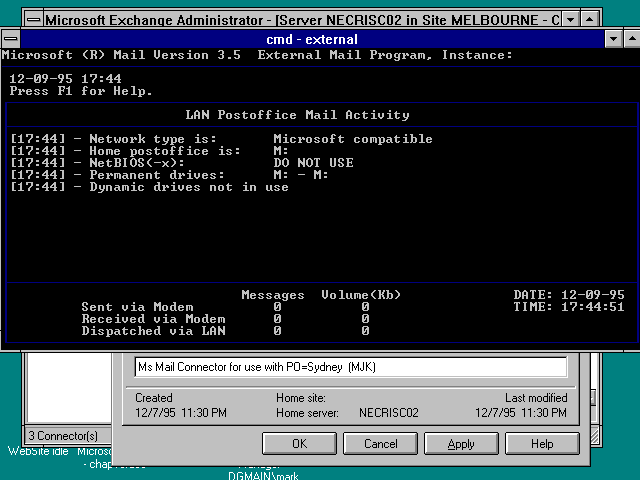Click the 'DO NOT USE' NetBIOS value
Screen dimensions: 640x480
313,163
